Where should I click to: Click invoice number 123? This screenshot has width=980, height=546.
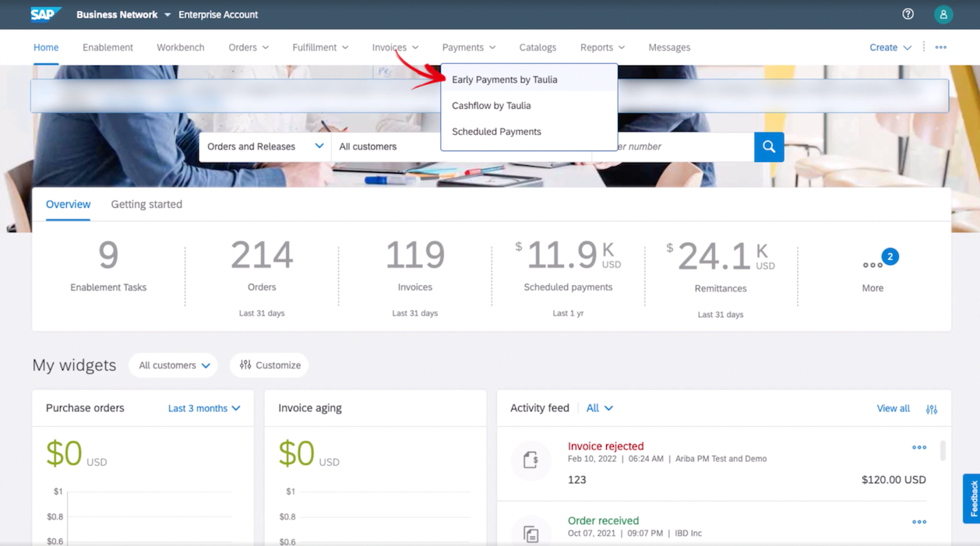point(576,480)
